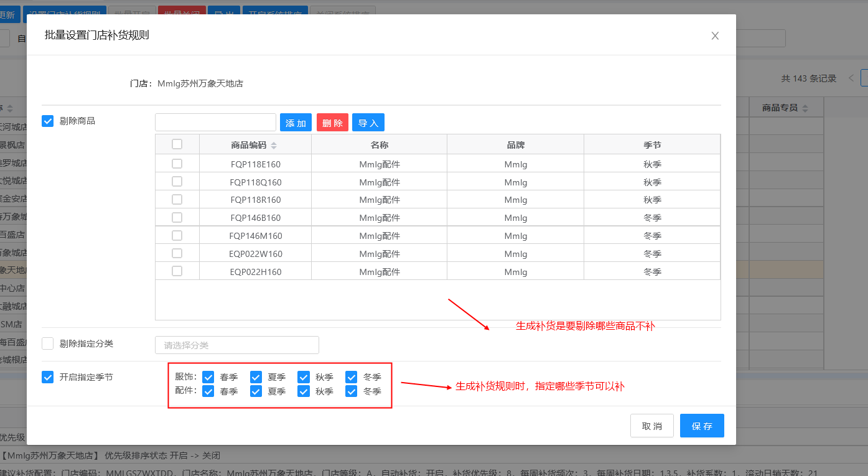Disable the 开启指定季节 checkbox

(x=48, y=377)
